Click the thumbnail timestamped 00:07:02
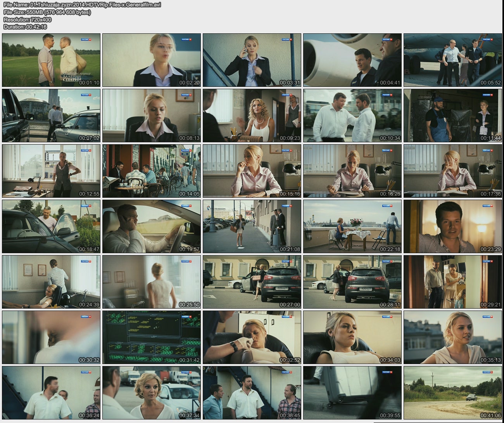504x423 pixels. [51, 116]
